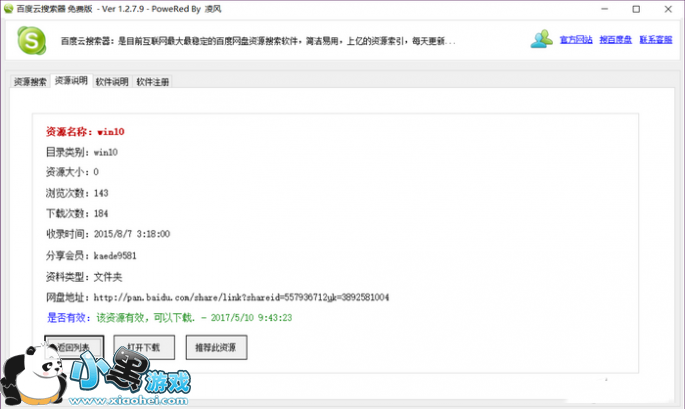The width and height of the screenshot is (685, 409).
Task: Click the 返回列表 button
Action: click(x=74, y=347)
